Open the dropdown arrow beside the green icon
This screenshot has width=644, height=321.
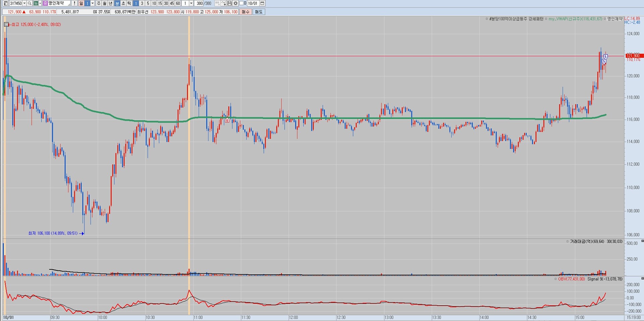(x=40, y=3)
